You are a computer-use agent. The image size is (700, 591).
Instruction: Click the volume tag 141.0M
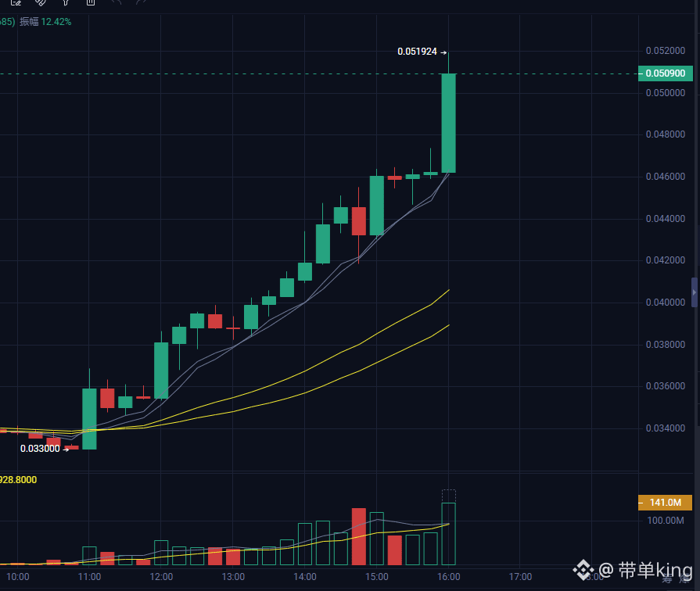(665, 503)
